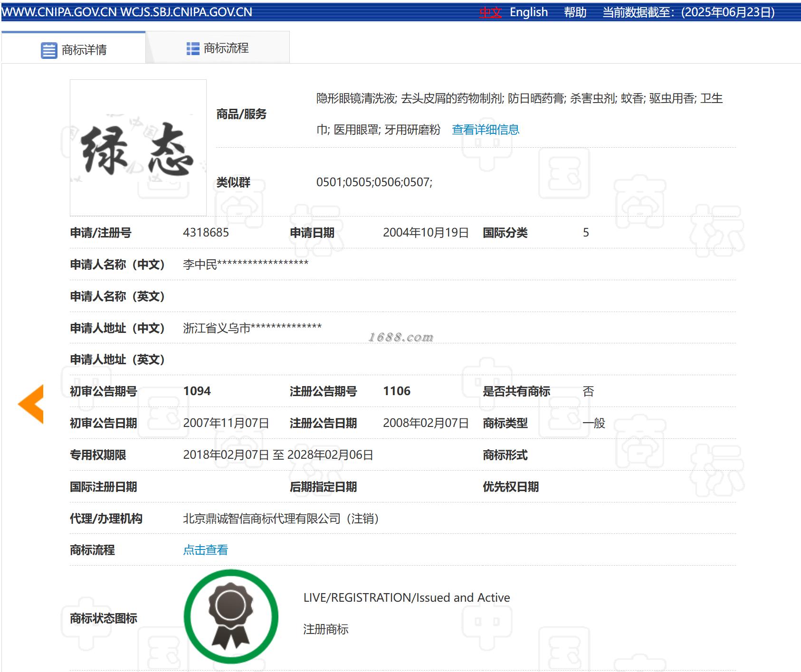The width and height of the screenshot is (801, 672).
Task: Click the 国际分类 field label
Action: coord(505,233)
